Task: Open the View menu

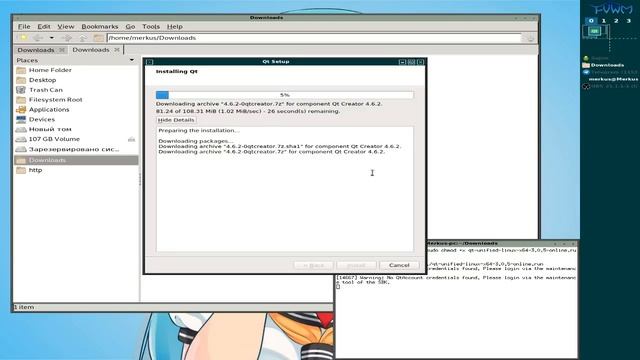Action: point(66,27)
